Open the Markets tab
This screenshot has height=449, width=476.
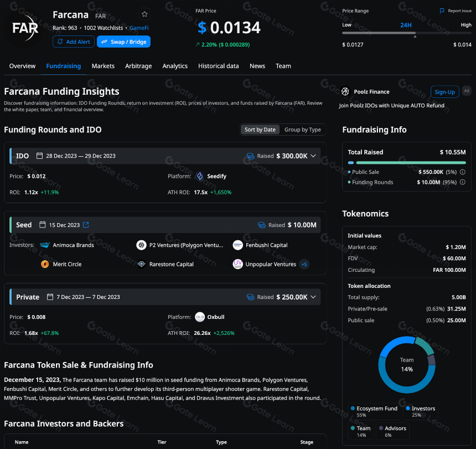(x=103, y=66)
